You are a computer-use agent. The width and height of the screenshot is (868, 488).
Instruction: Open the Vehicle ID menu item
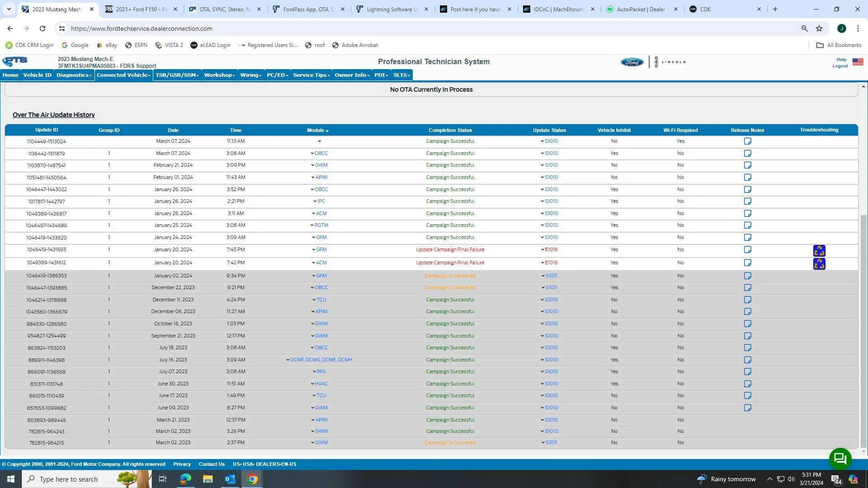click(x=37, y=75)
